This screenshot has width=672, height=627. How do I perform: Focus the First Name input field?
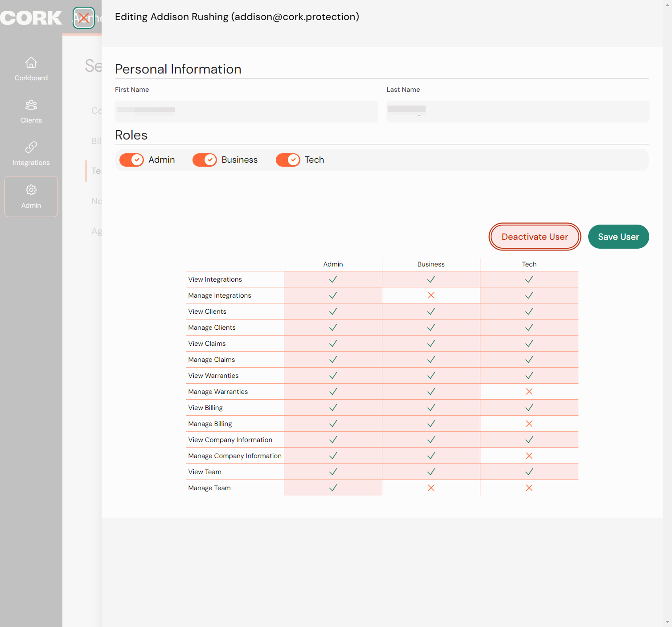(246, 111)
